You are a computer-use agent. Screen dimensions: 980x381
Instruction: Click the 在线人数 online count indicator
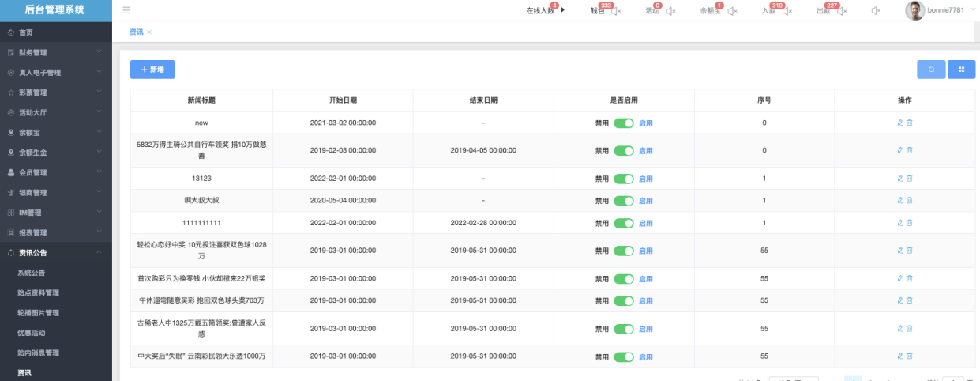point(540,11)
